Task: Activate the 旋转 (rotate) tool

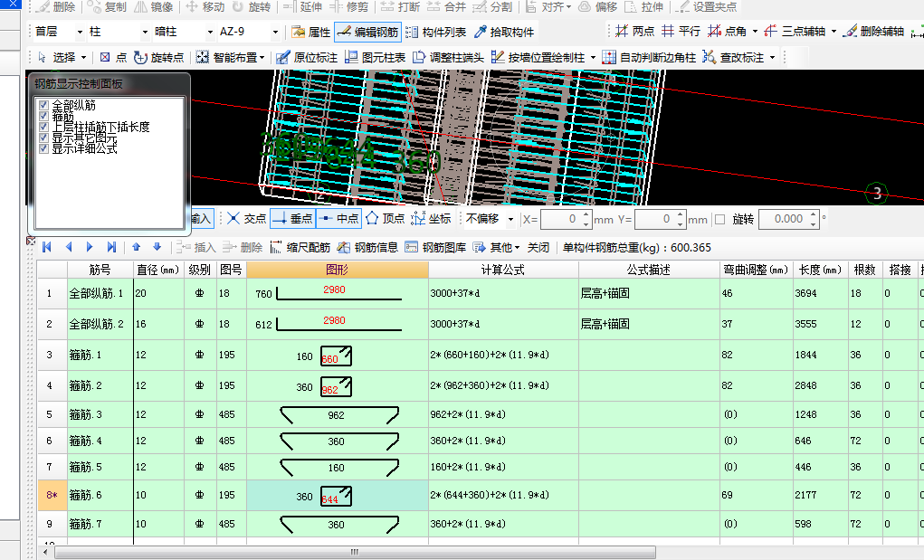Action: pos(252,7)
